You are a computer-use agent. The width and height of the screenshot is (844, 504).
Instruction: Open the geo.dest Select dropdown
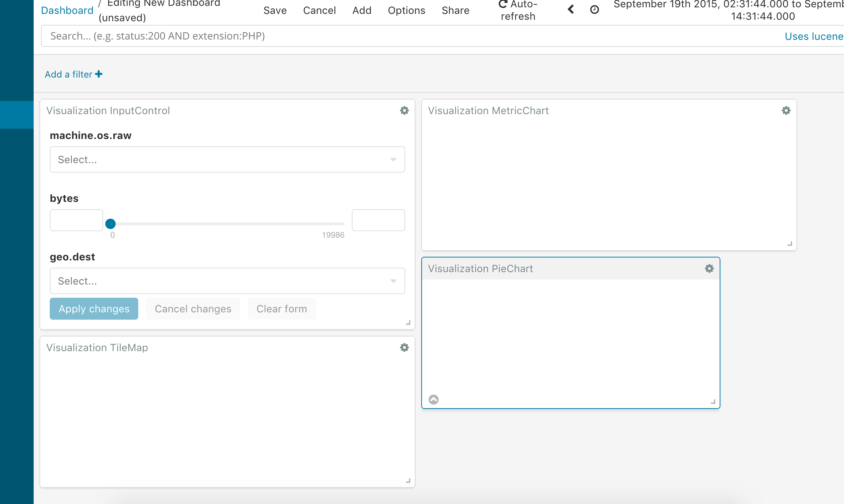point(227,281)
